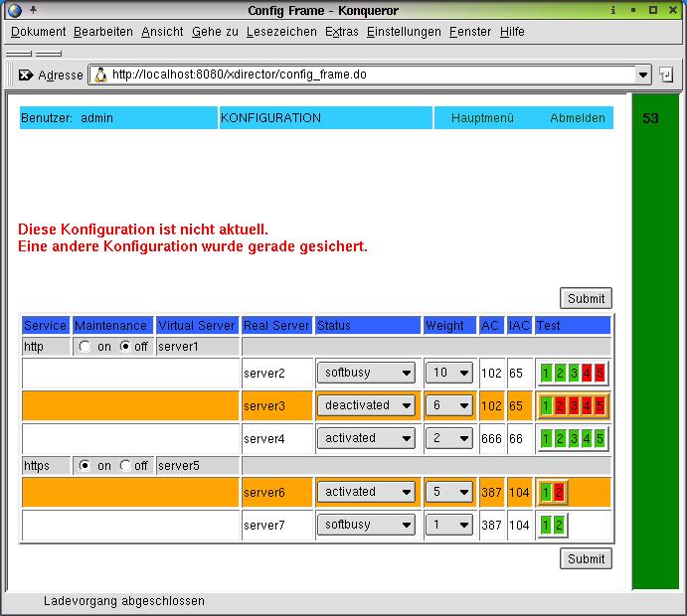Click the clear address bar icon
This screenshot has height=616, width=687.
point(26,75)
